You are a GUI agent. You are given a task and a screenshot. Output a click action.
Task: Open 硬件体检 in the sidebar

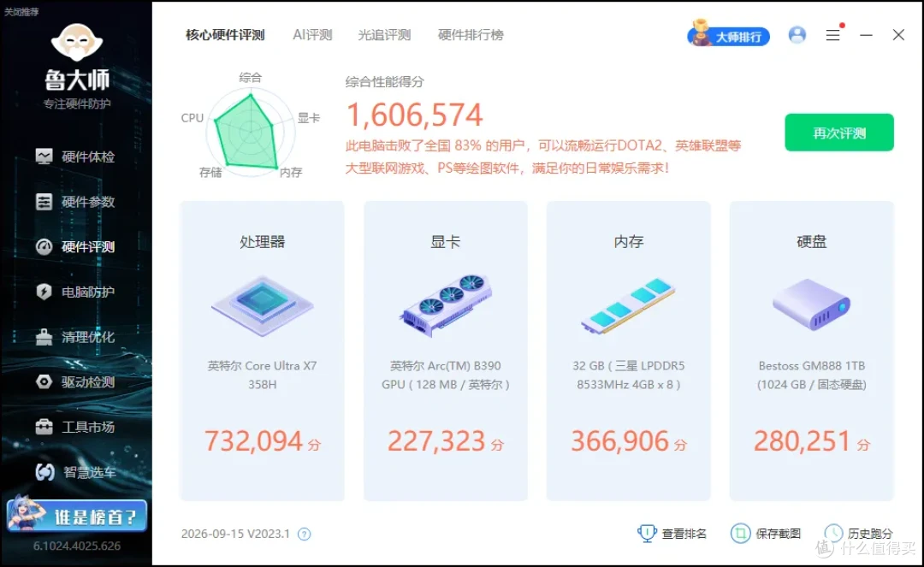pyautogui.click(x=74, y=157)
